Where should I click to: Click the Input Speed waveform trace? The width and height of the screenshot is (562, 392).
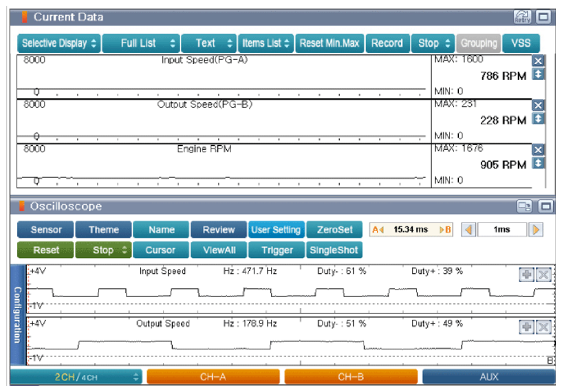point(291,292)
